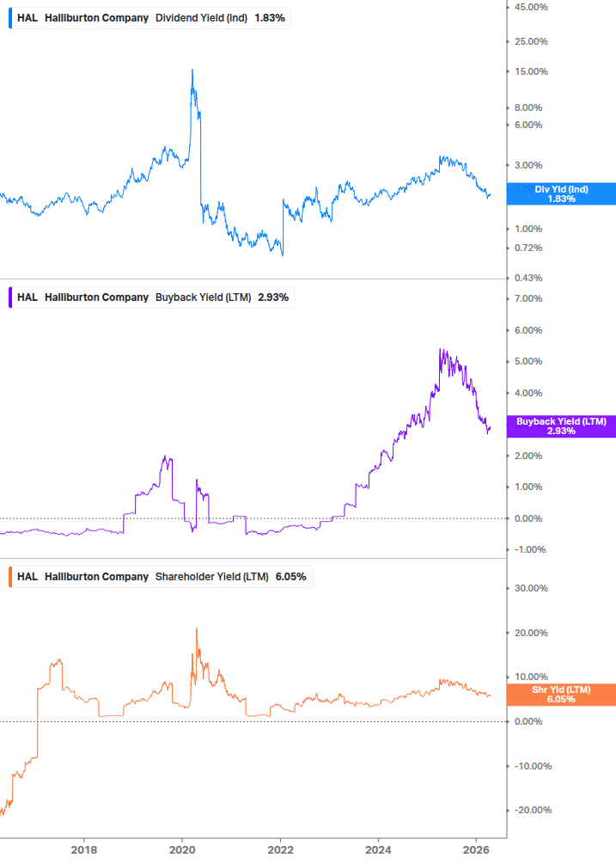Click the purple Buyback Yield color bar
Screen dimensions: 616x864
tap(10, 297)
